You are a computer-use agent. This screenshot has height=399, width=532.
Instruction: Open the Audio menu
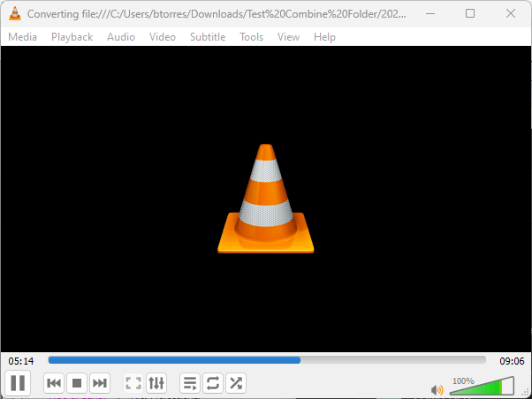(x=121, y=36)
